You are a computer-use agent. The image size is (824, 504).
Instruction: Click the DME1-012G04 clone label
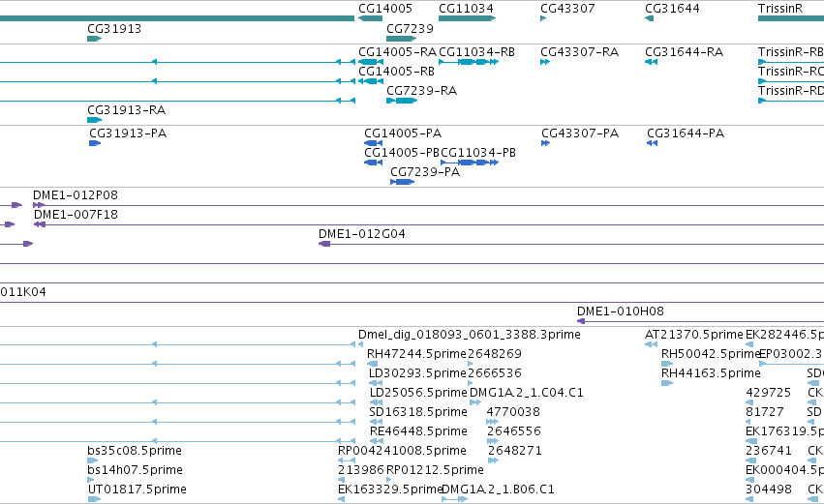coord(362,234)
